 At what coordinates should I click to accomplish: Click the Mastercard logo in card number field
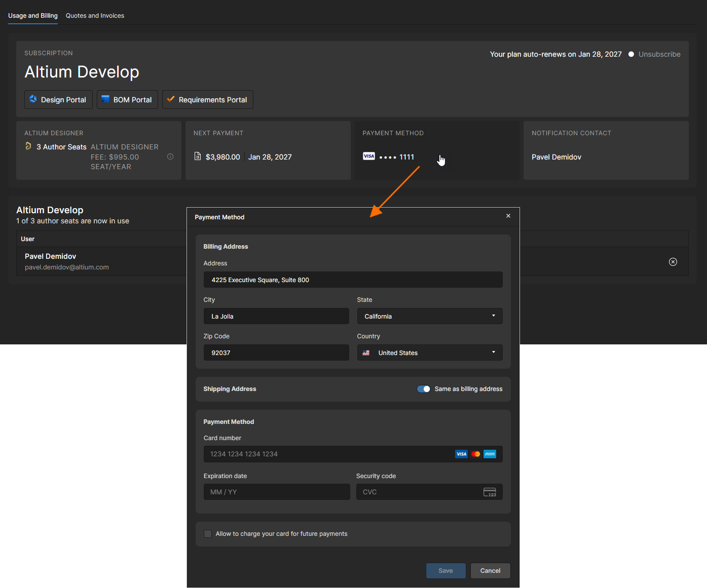475,454
